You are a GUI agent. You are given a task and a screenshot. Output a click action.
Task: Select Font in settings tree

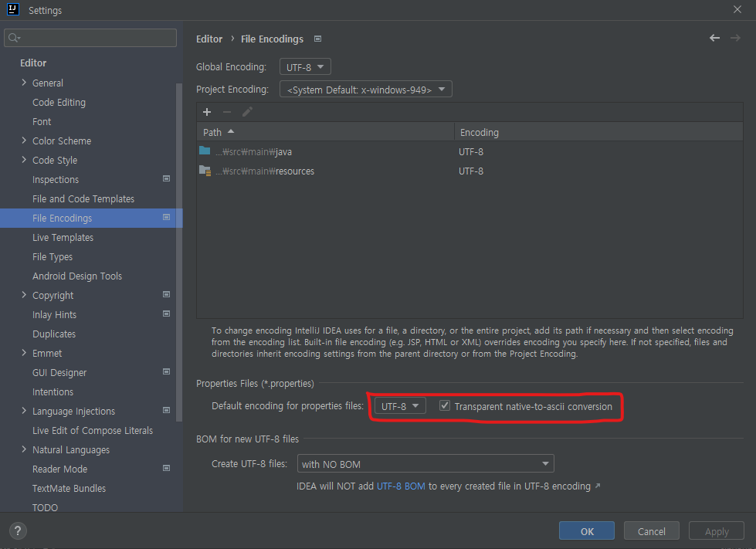pyautogui.click(x=42, y=121)
